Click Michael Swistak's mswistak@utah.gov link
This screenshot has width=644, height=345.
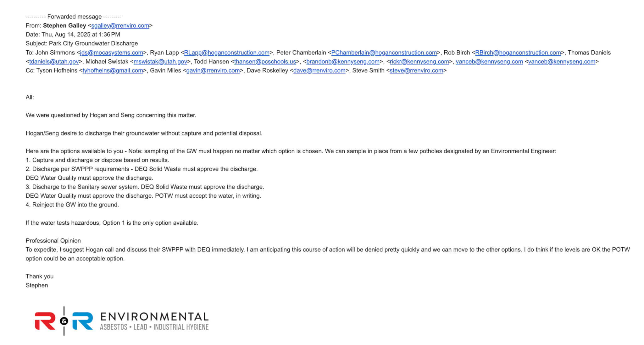coord(160,62)
